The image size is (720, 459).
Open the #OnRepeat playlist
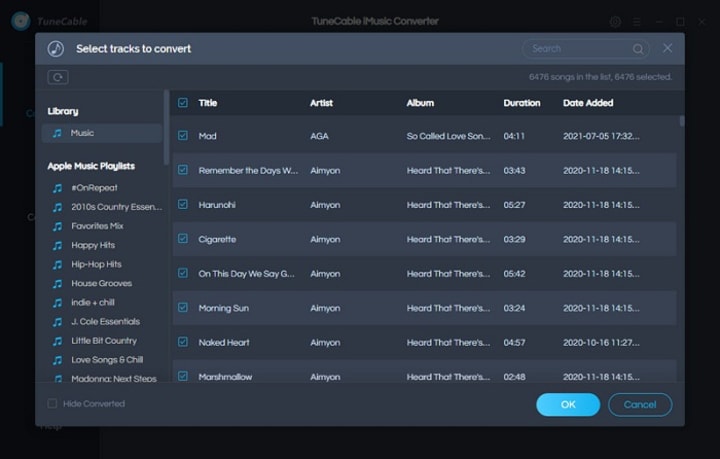coord(94,188)
